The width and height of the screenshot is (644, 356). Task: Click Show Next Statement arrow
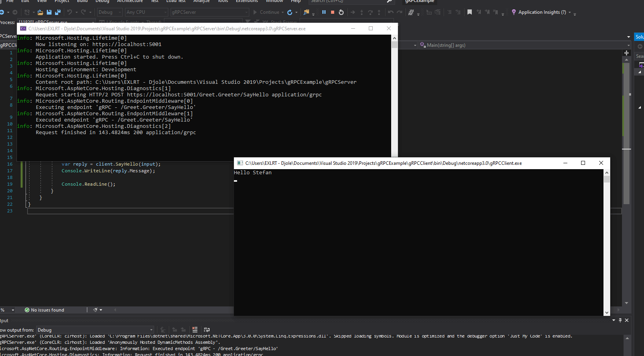(x=353, y=12)
